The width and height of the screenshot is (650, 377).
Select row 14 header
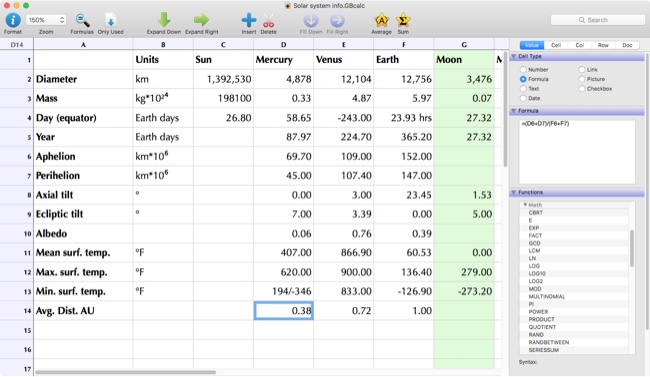point(17,311)
